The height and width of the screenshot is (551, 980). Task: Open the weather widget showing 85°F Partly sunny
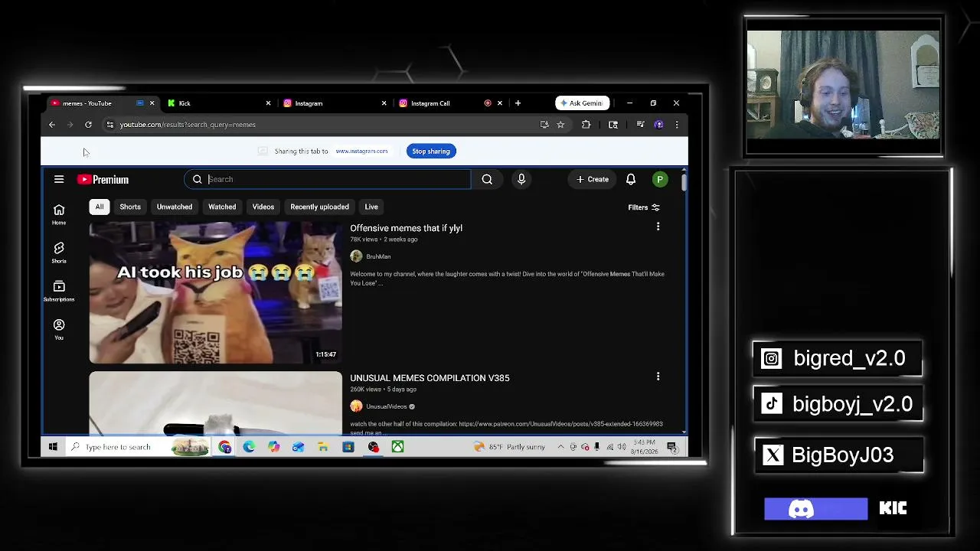tap(510, 447)
